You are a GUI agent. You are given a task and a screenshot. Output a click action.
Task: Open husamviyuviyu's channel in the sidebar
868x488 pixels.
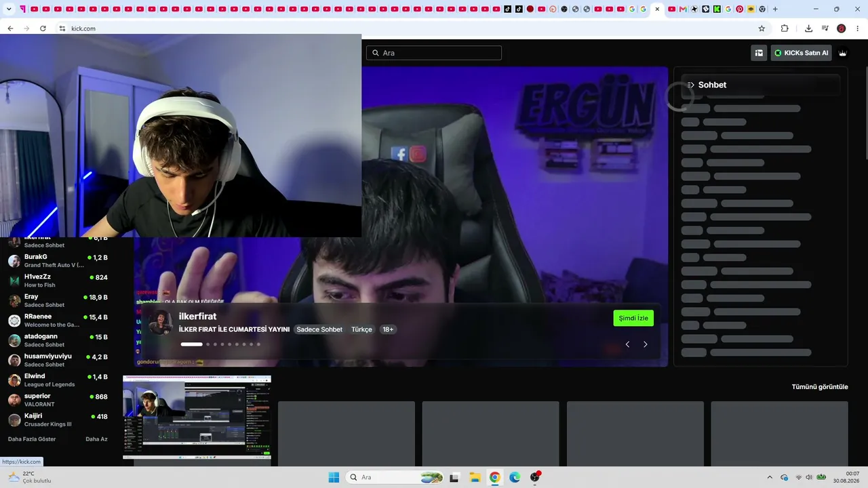[x=58, y=361]
